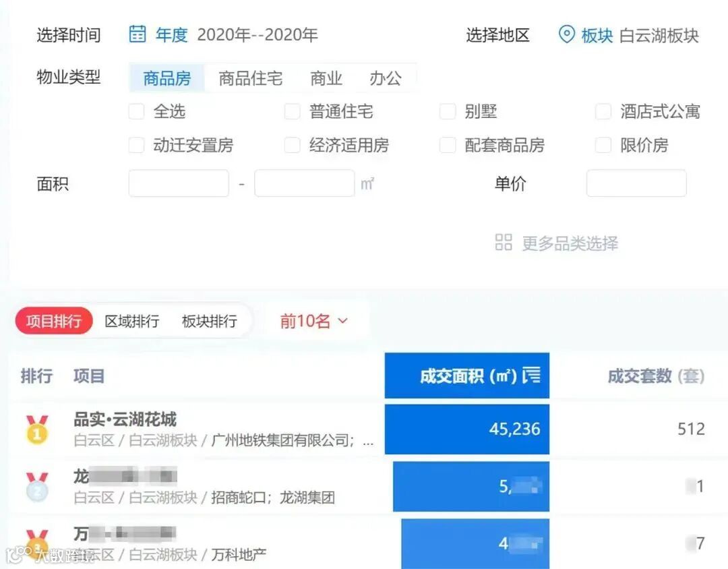Open the 年度 time period selector

pos(171,34)
